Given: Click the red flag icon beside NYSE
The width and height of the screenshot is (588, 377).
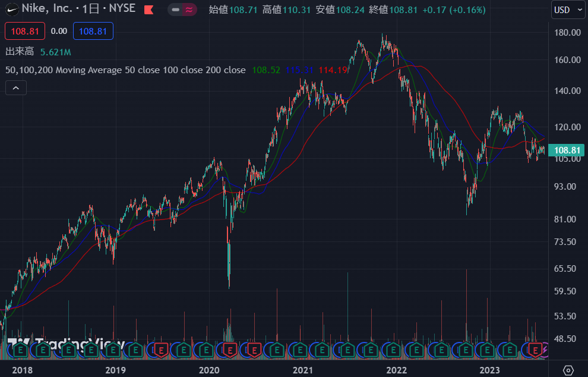Looking at the screenshot, I should [149, 10].
